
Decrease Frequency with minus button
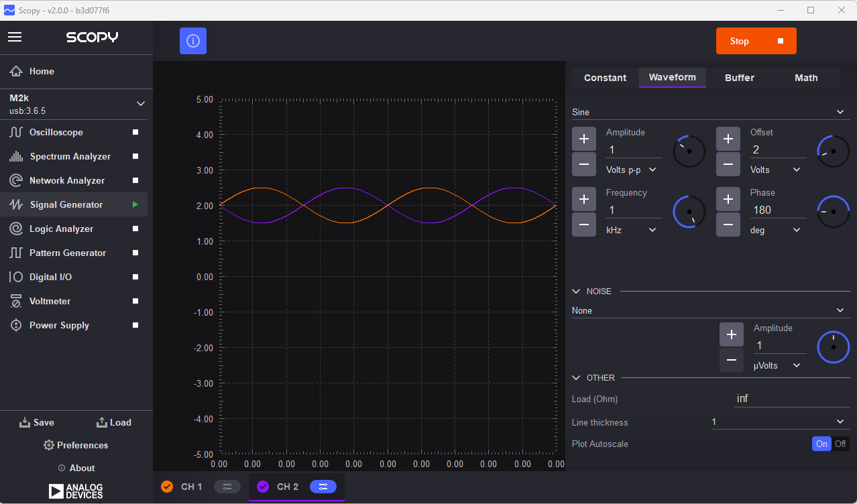click(x=584, y=225)
